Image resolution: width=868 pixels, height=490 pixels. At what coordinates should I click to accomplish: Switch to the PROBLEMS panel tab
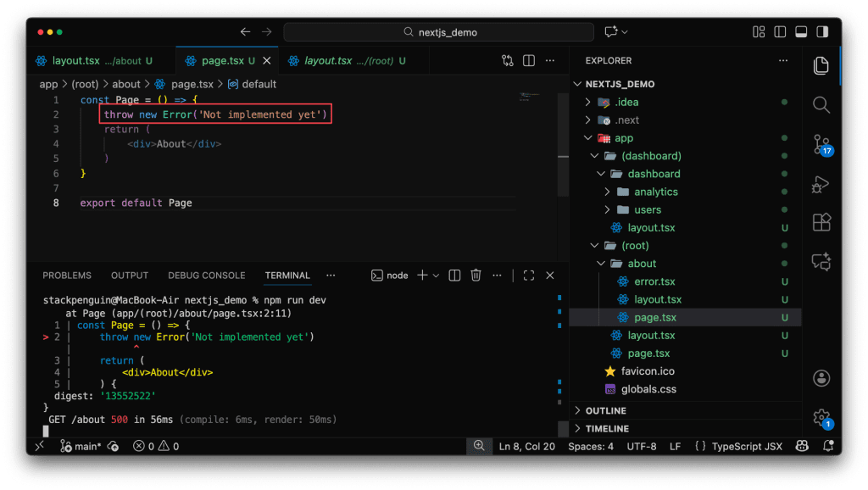67,276
